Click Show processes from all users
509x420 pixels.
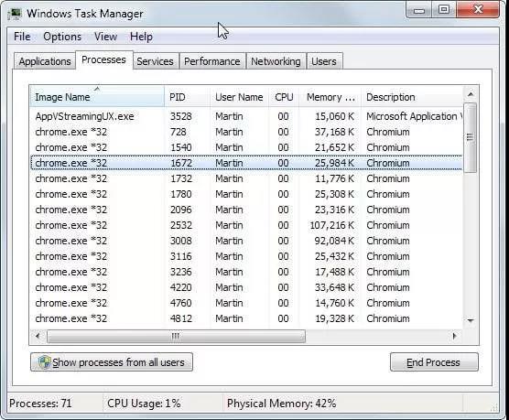[x=112, y=362]
